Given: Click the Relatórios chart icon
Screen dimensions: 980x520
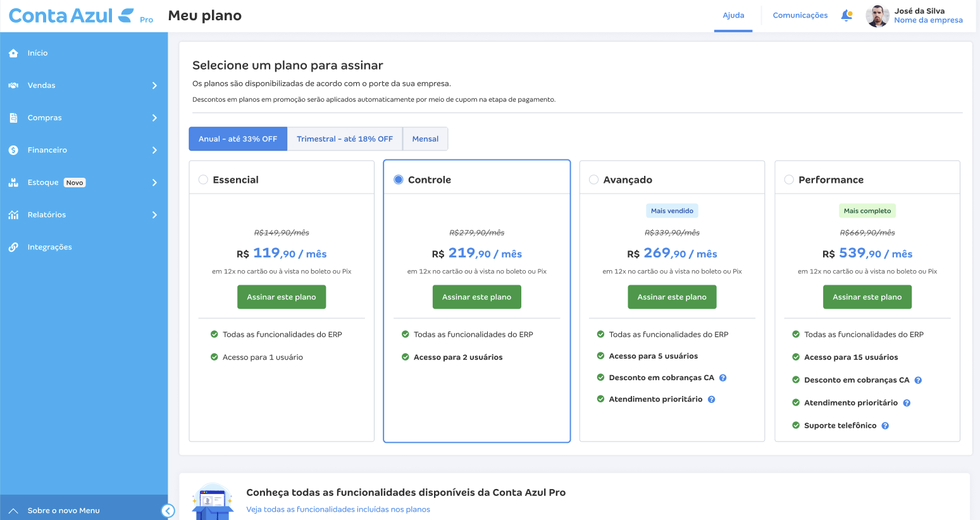Looking at the screenshot, I should point(13,214).
